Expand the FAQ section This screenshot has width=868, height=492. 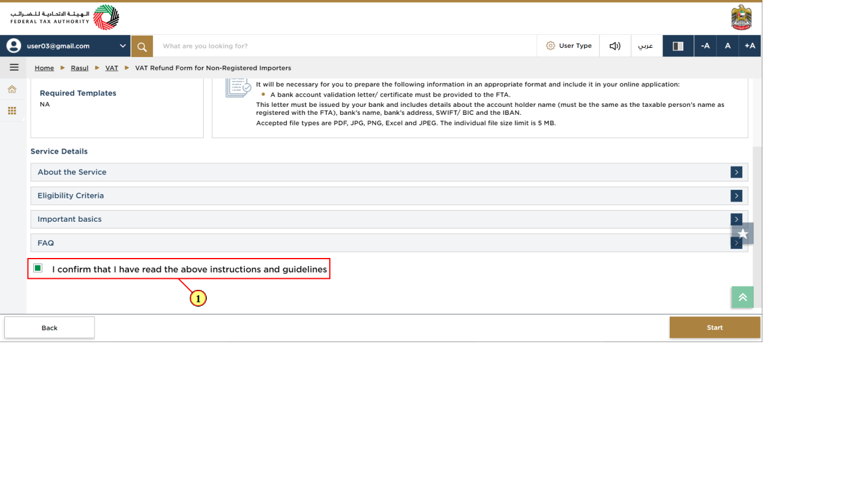[389, 243]
